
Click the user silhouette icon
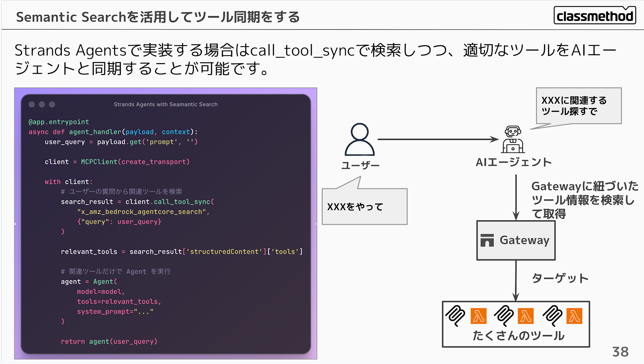click(x=359, y=139)
